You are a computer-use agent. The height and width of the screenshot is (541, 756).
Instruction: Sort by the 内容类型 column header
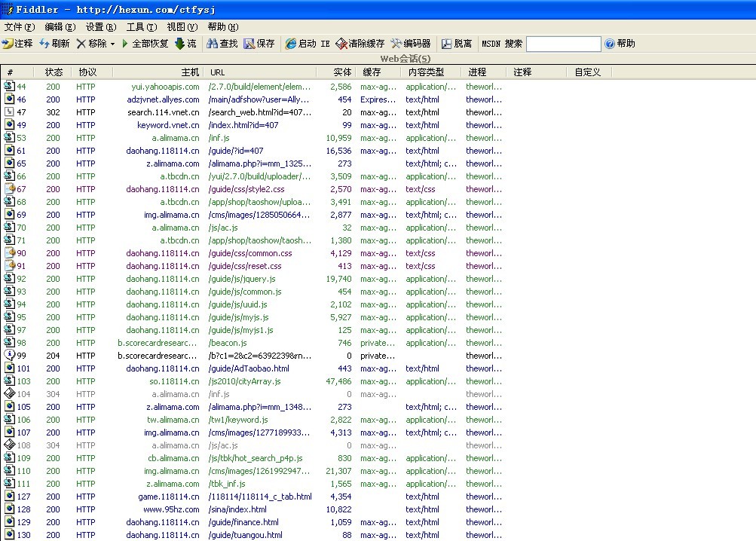430,72
